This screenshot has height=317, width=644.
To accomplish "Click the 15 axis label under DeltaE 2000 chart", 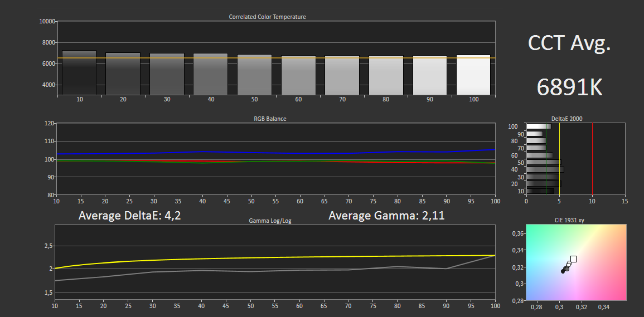I will [x=624, y=202].
